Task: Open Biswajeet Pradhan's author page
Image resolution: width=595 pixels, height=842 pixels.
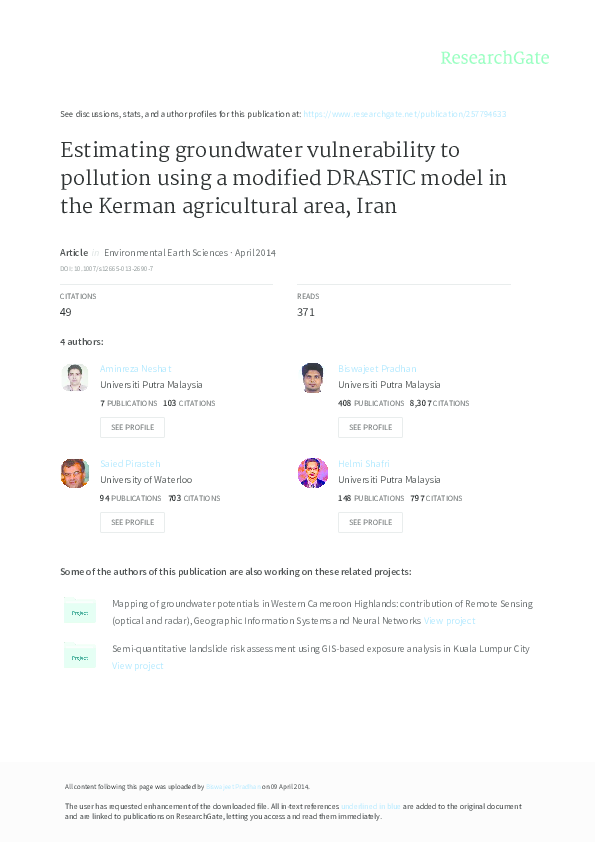Action: (378, 368)
